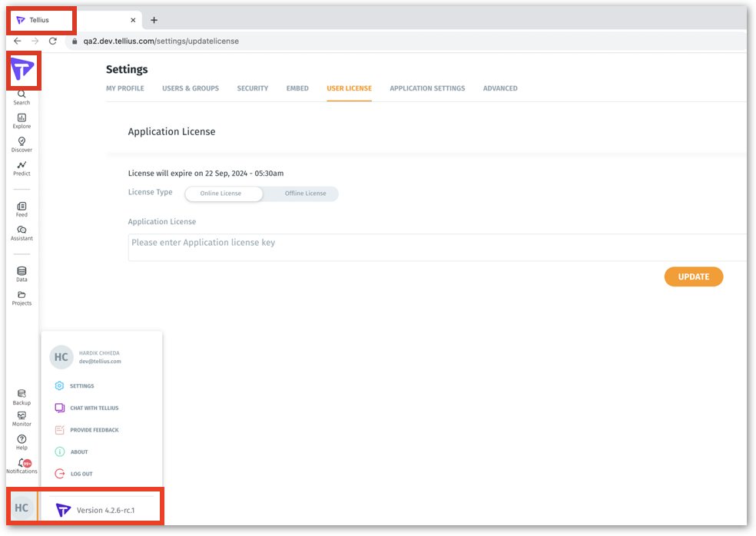Collapse the HC user avatar menu
This screenshot has height=536, width=756.
pos(22,508)
